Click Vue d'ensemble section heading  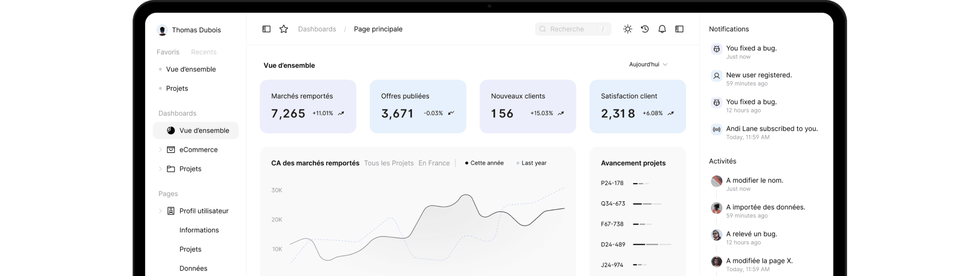pyautogui.click(x=289, y=65)
